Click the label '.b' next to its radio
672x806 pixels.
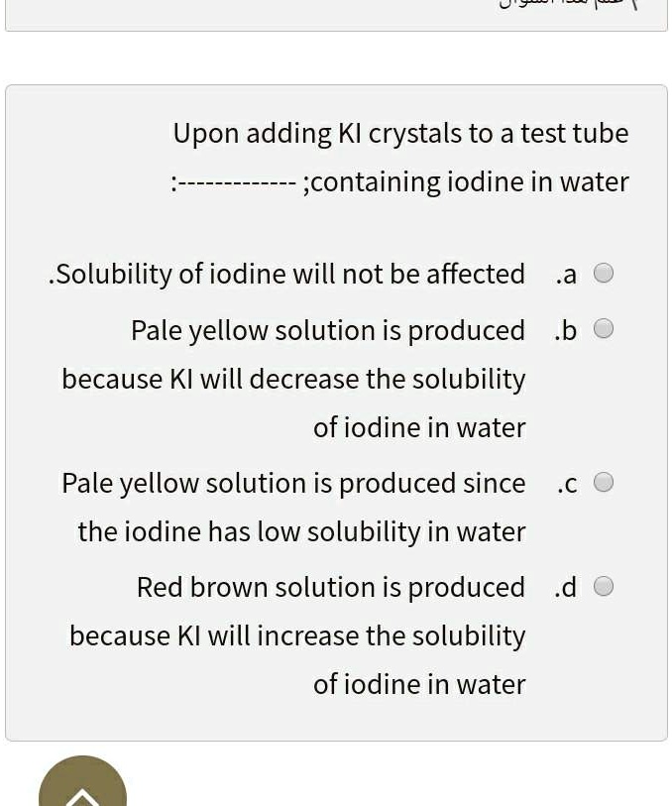click(566, 330)
